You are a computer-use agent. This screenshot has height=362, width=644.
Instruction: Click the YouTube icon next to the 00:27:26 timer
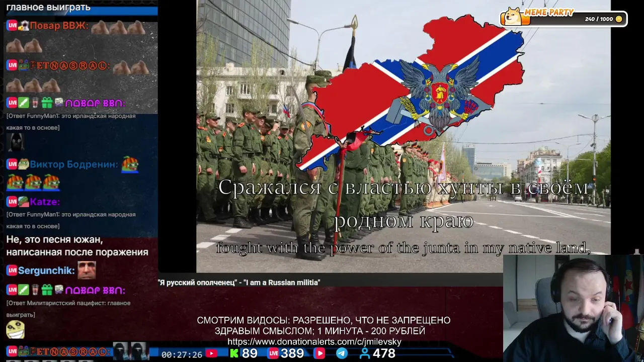(211, 353)
